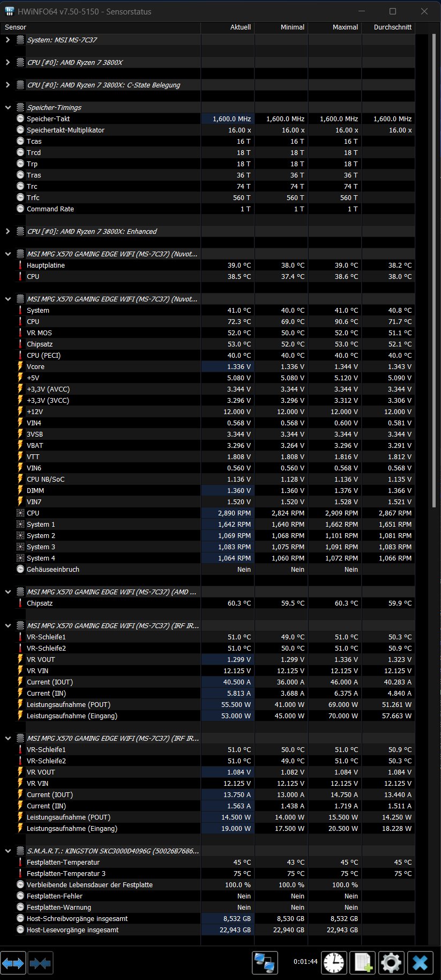Click the 1.299 V VR VOUT current value
Screen dimensions: 441x980
click(x=239, y=659)
